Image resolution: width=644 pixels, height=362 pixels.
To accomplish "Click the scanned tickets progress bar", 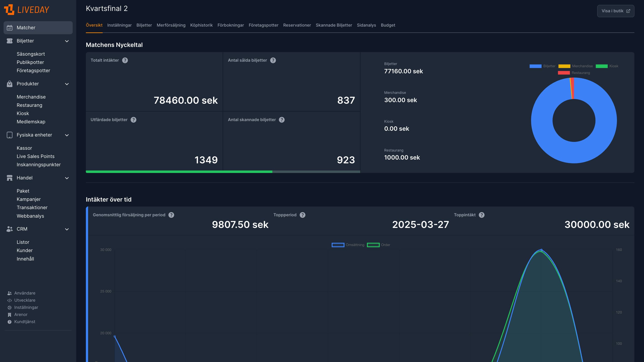I will click(x=223, y=172).
